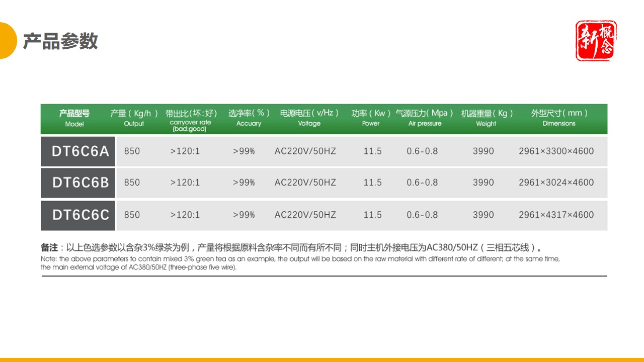
Task: Select the DT6C6C model label
Action: [x=77, y=215]
